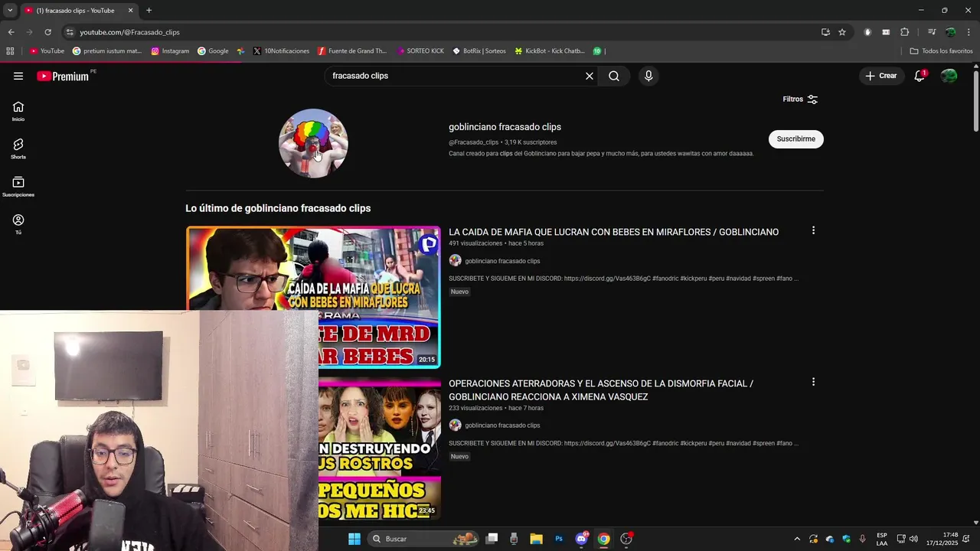The width and height of the screenshot is (980, 551).
Task: Open goblinciano fracasado clips channel title
Action: (x=505, y=127)
